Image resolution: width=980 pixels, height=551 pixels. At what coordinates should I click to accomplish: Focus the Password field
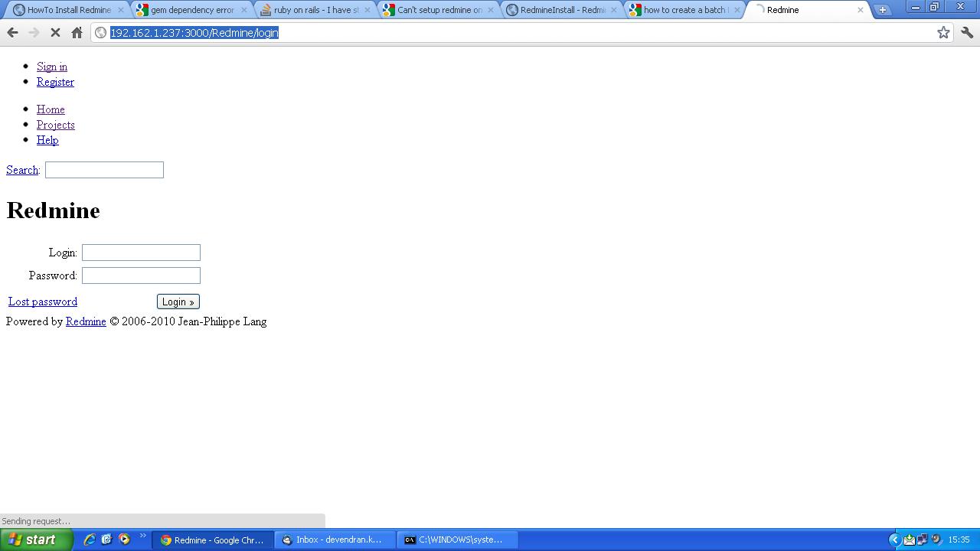coord(141,275)
